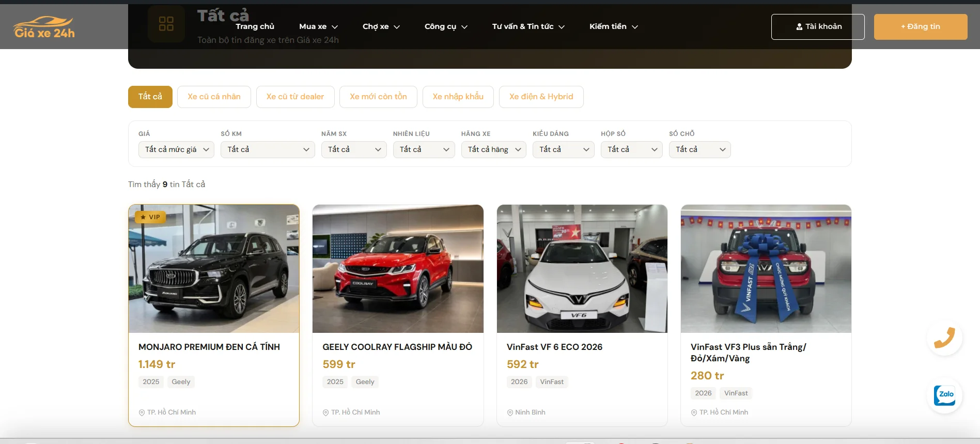Click the 280 tr price
Image resolution: width=980 pixels, height=444 pixels.
[x=707, y=376]
